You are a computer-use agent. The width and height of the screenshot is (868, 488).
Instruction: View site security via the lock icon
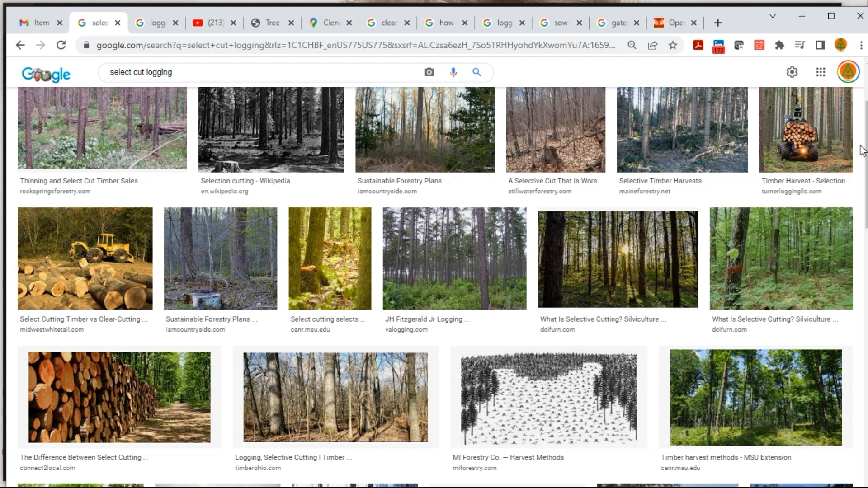85,45
